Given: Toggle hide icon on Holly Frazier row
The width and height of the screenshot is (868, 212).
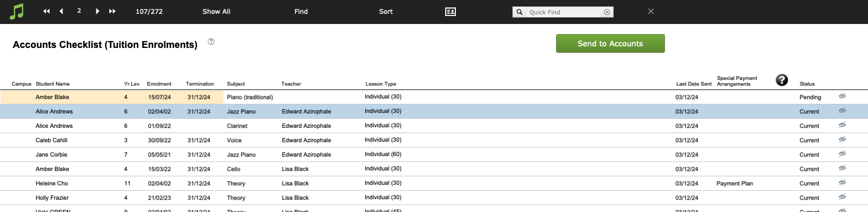Looking at the screenshot, I should [842, 197].
